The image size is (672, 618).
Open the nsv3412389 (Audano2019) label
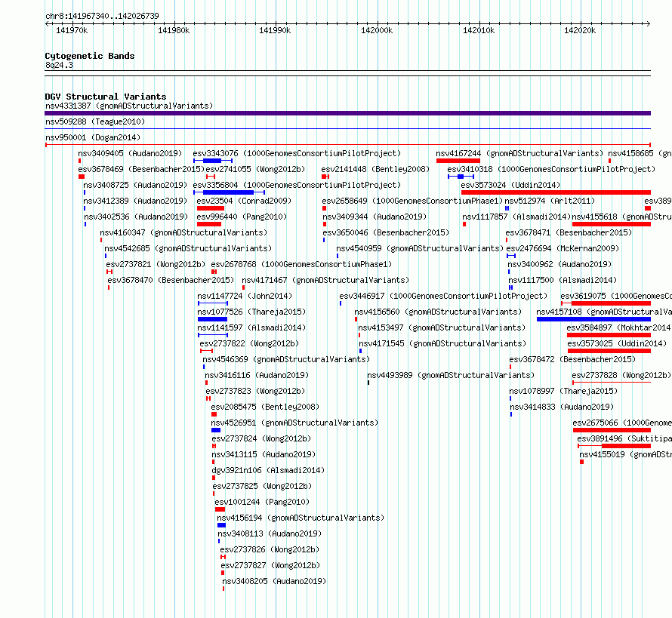click(x=135, y=201)
